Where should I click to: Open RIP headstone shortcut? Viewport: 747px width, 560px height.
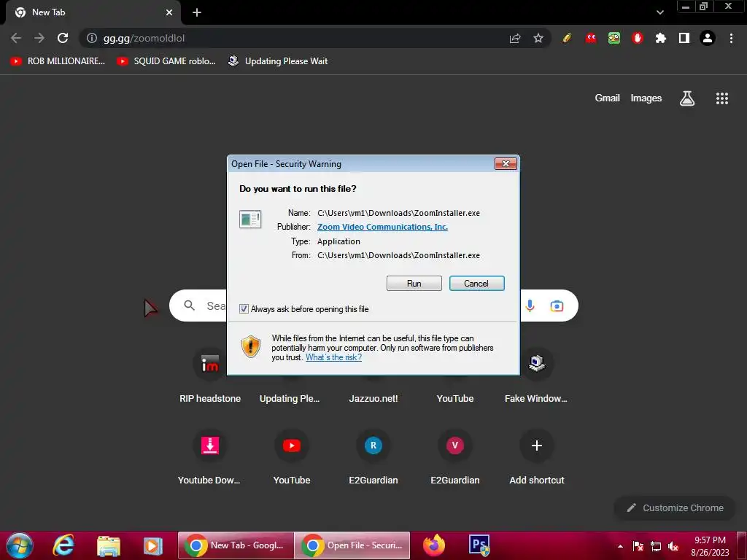210,376
